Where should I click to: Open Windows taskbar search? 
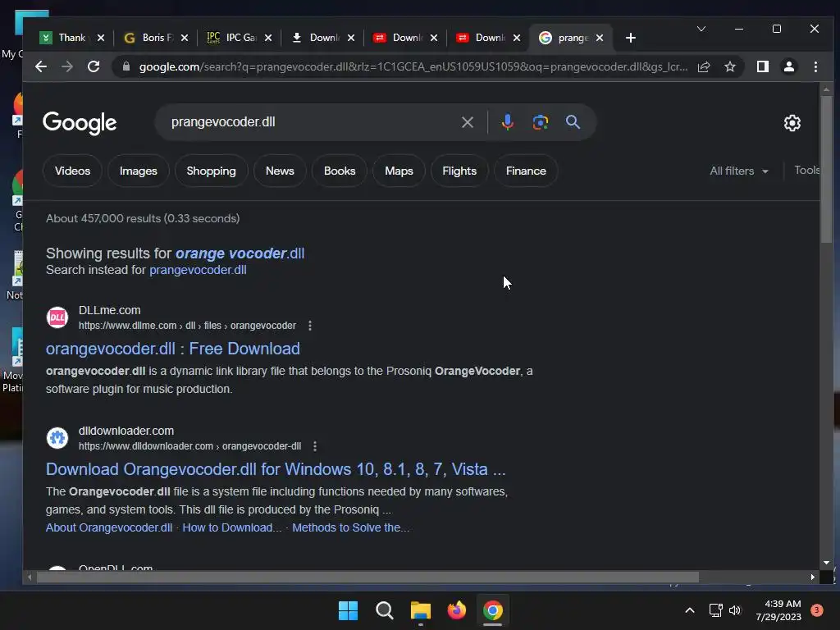pyautogui.click(x=385, y=610)
